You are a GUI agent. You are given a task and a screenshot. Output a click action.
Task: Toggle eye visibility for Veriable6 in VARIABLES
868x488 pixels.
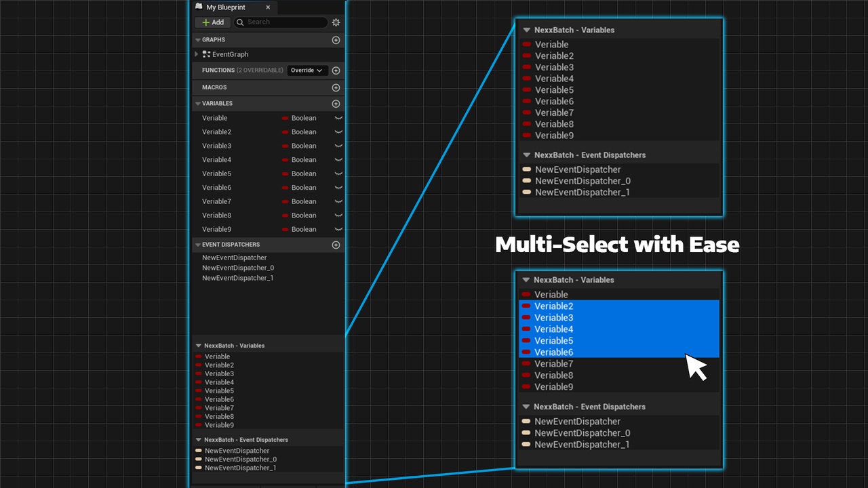[x=338, y=188]
